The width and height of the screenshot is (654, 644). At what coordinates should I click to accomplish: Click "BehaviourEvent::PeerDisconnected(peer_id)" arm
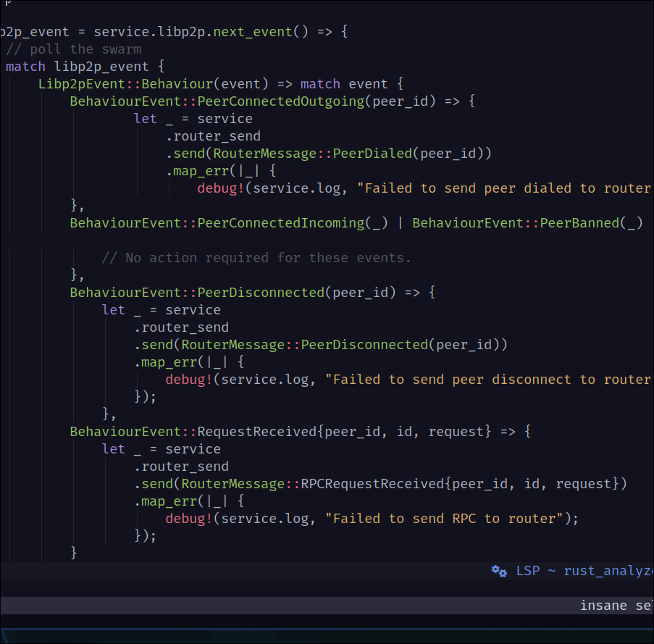(x=232, y=293)
